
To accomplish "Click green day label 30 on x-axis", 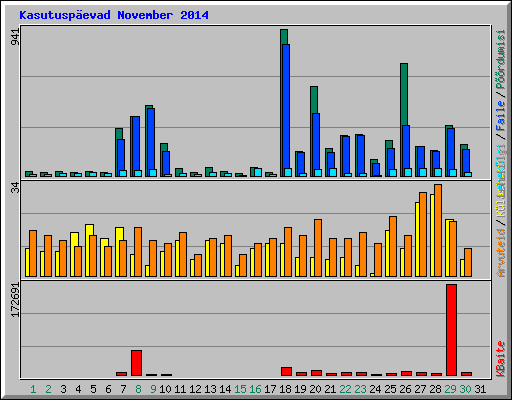I will click(465, 389).
